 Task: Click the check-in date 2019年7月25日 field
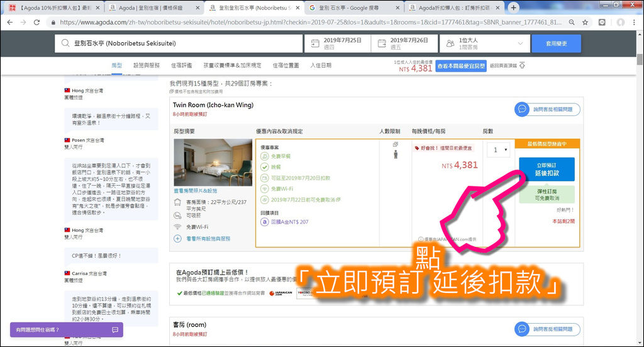point(337,43)
